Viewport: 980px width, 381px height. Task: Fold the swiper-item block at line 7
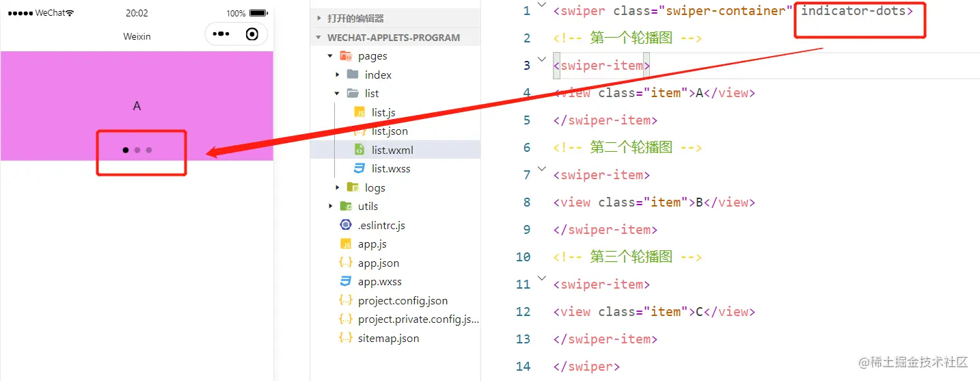(542, 169)
